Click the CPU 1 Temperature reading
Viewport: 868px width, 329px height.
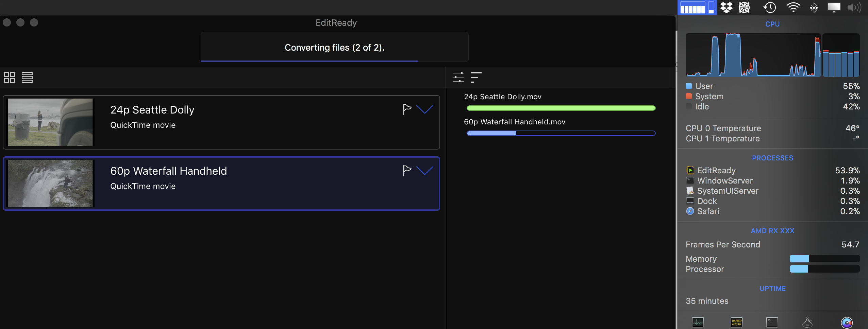[x=773, y=139]
